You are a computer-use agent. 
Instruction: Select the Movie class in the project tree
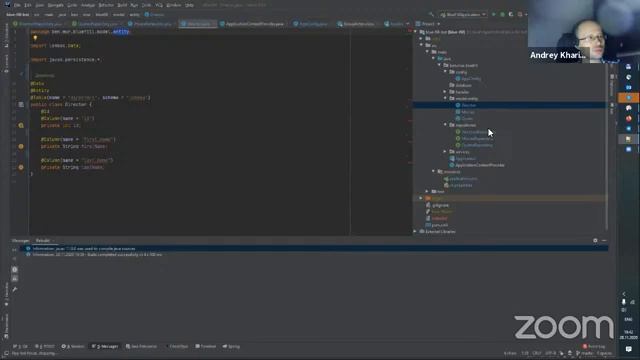point(465,112)
